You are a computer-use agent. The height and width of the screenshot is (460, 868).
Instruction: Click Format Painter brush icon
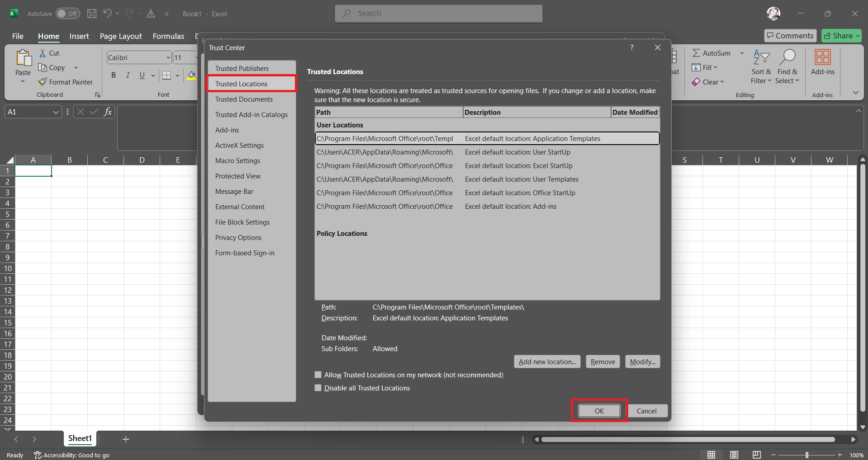click(43, 82)
